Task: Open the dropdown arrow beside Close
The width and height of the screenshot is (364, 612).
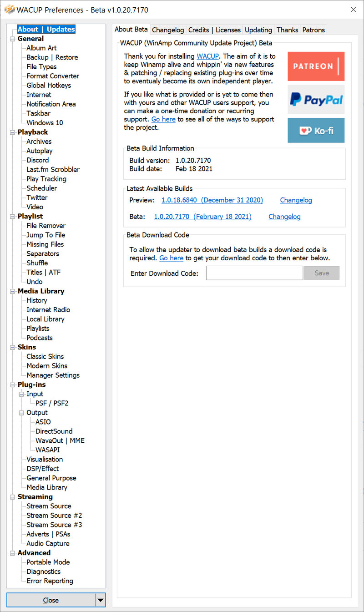Action: 100,600
